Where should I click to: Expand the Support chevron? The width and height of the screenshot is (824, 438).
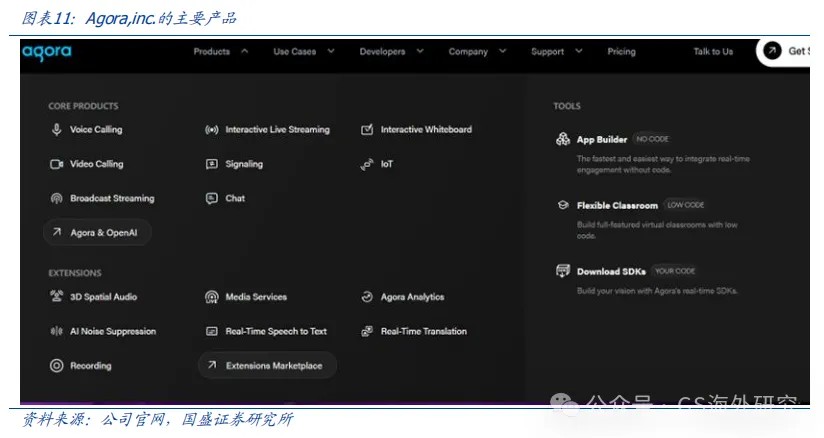pyautogui.click(x=579, y=51)
